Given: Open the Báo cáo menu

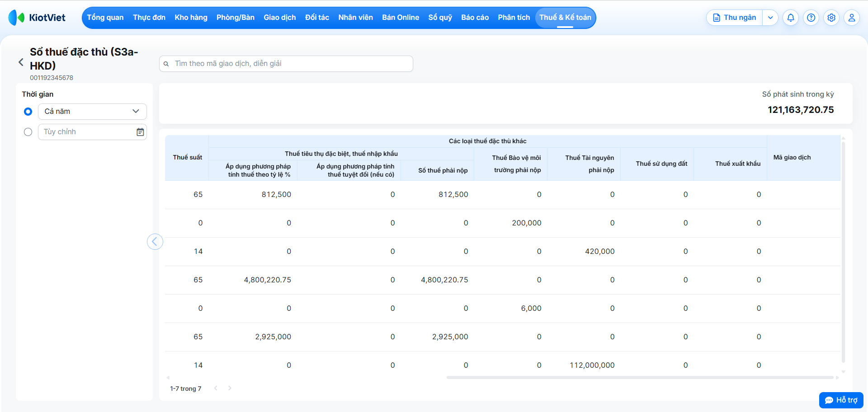Looking at the screenshot, I should pos(475,18).
